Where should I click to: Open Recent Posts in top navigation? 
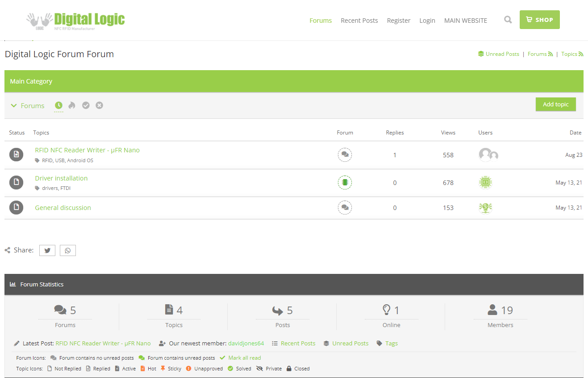tap(359, 21)
